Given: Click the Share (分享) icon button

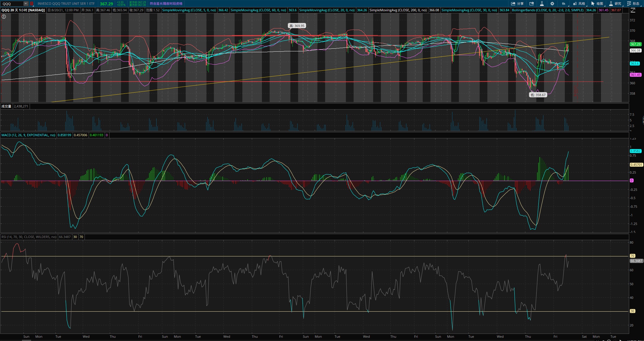Looking at the screenshot, I should (x=517, y=4).
